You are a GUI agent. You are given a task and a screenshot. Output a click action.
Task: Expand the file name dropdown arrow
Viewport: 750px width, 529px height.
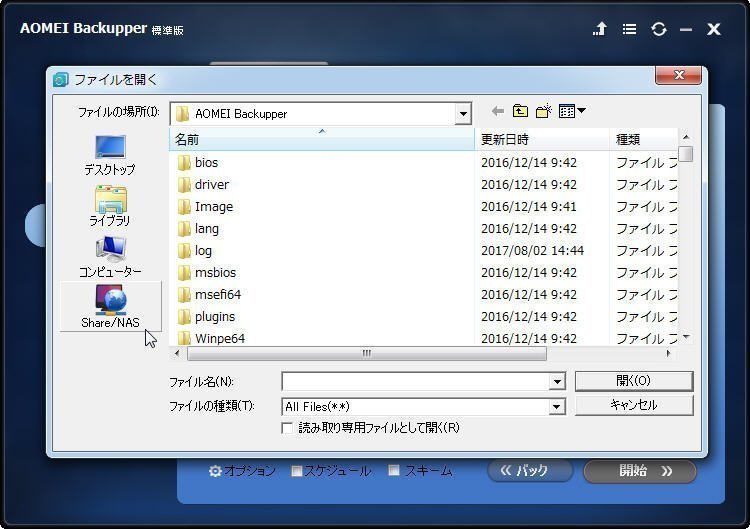pyautogui.click(x=557, y=382)
